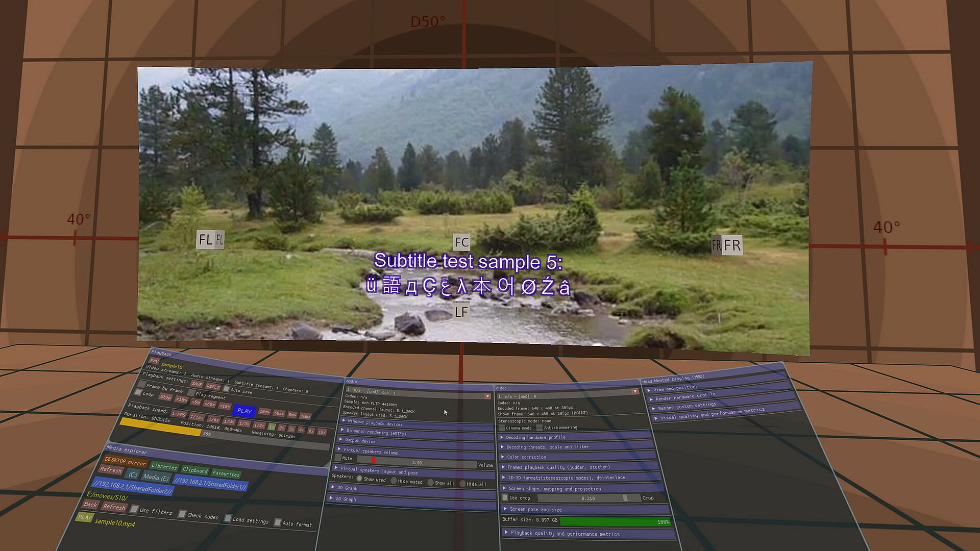
Task: Click the LF subwoofer speaker marker
Action: coord(461,312)
